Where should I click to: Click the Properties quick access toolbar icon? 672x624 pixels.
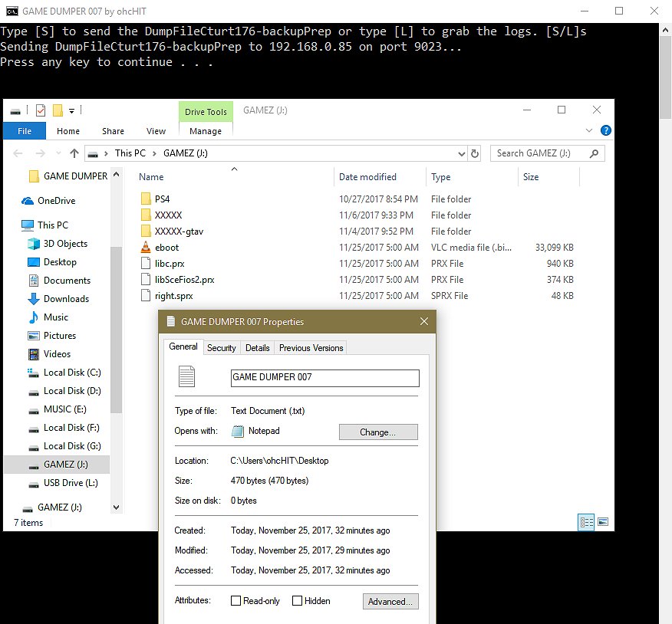[x=41, y=110]
